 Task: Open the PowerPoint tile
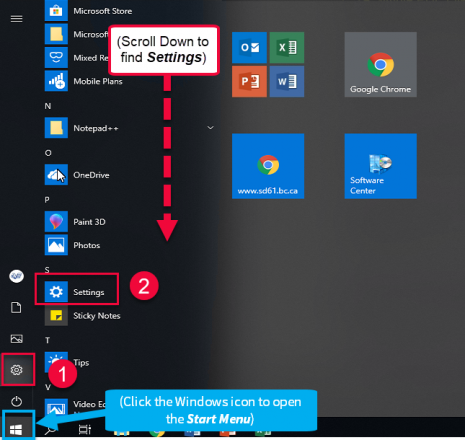click(x=249, y=81)
